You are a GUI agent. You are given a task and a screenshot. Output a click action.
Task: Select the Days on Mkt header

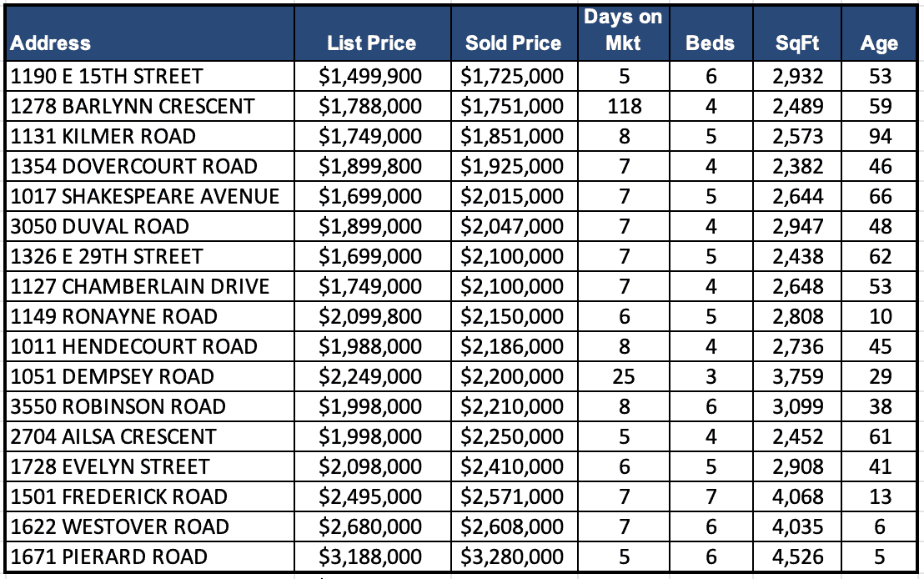click(x=624, y=31)
